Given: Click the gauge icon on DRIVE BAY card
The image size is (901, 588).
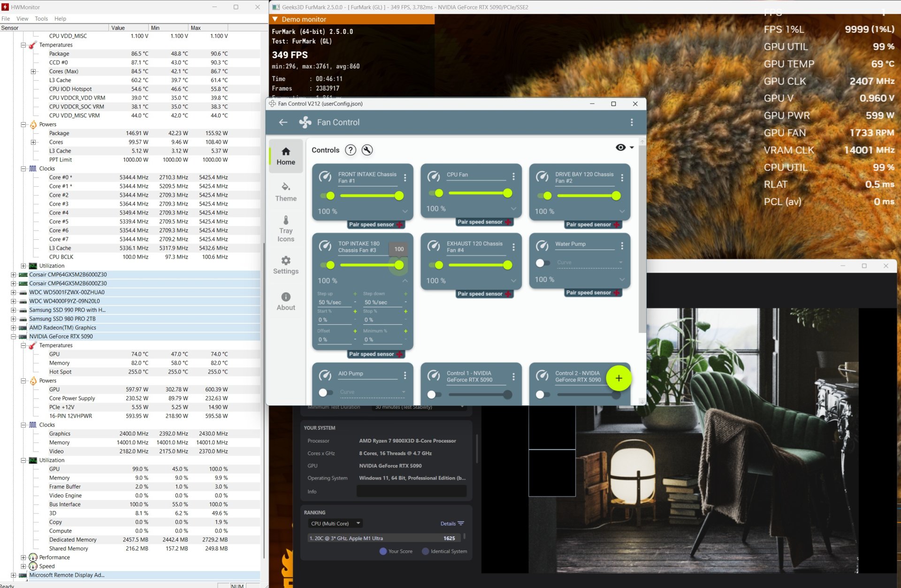Looking at the screenshot, I should coord(542,176).
